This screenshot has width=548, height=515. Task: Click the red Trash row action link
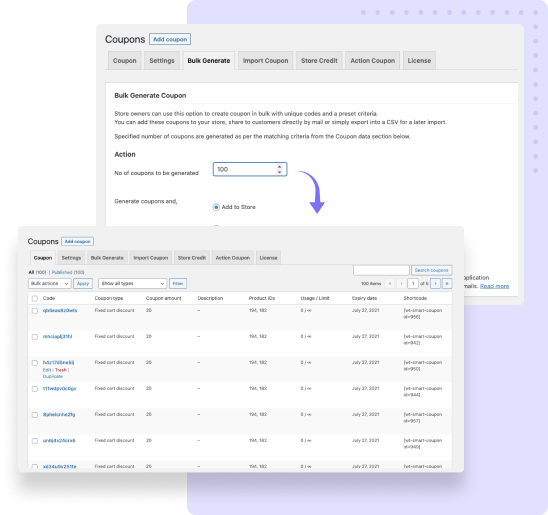pyautogui.click(x=60, y=370)
